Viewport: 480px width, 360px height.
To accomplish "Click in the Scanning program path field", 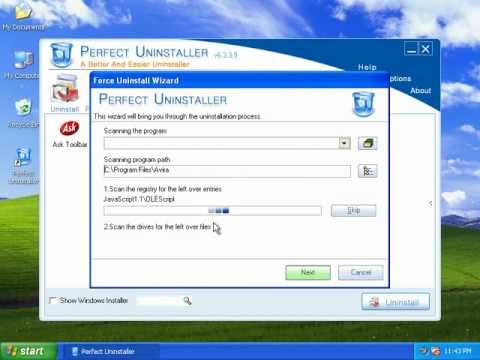I will tap(227, 171).
